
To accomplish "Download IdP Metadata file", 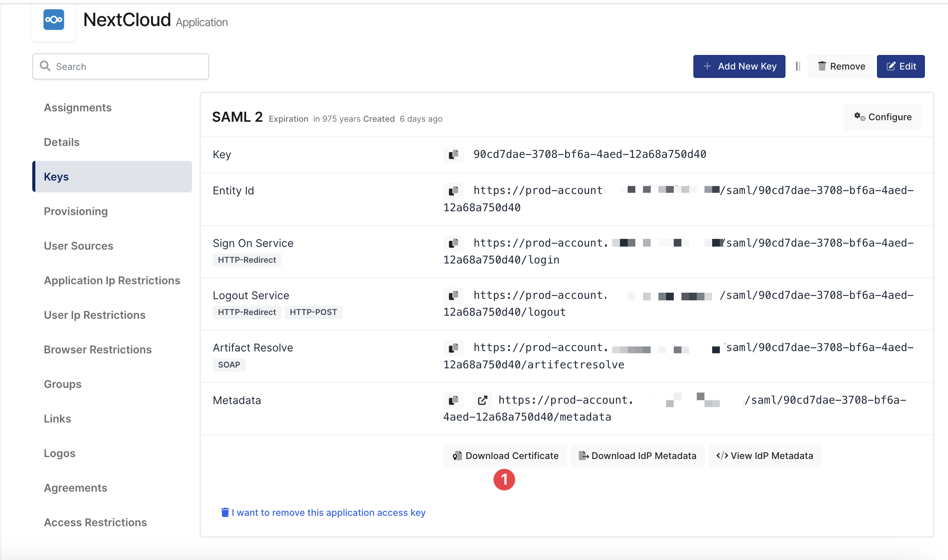I will click(637, 456).
